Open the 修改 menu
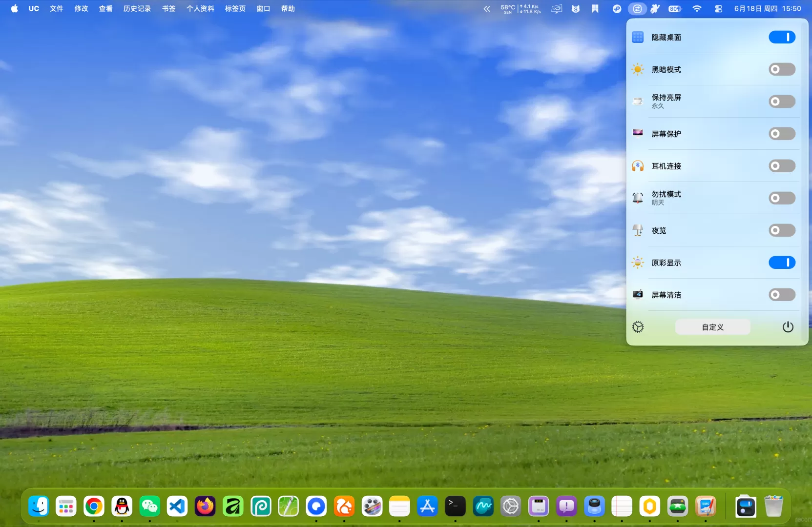812x527 pixels. [81, 8]
